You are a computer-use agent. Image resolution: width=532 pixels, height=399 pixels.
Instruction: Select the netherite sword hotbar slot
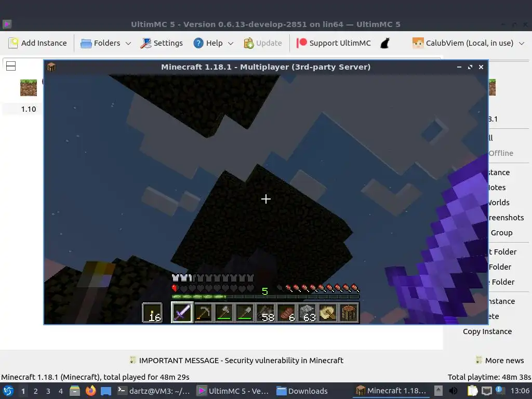[x=182, y=312]
